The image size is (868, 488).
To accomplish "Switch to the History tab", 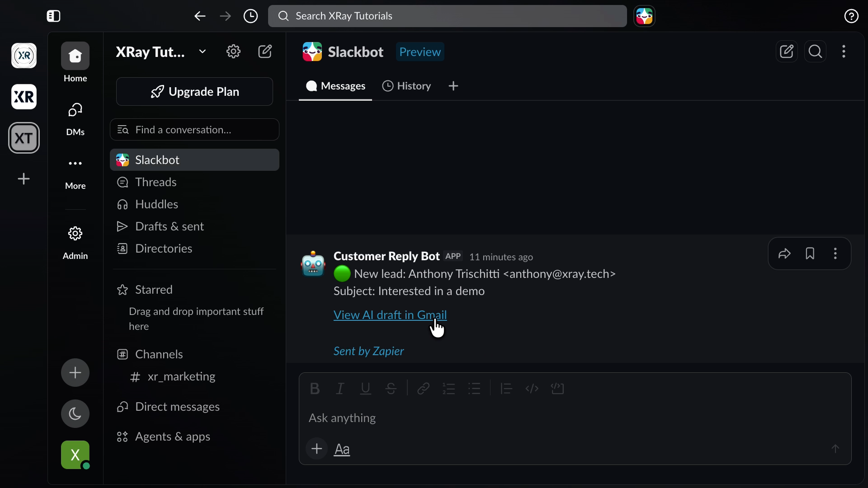I will point(406,86).
